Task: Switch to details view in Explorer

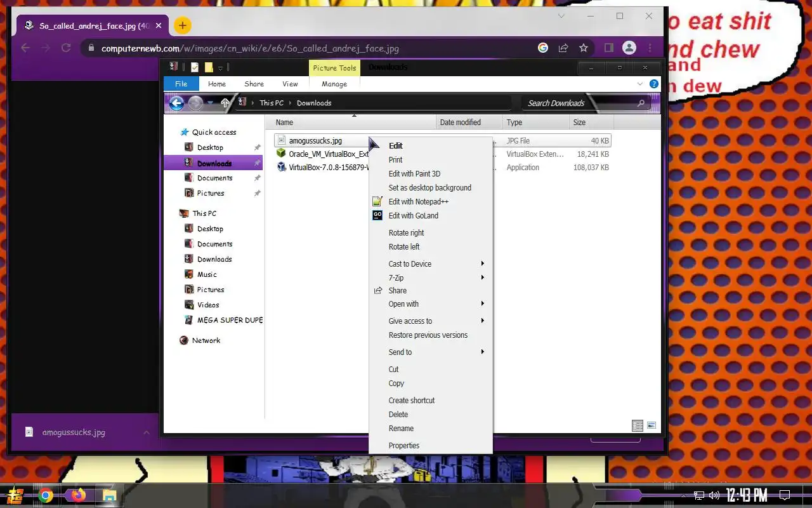Action: (x=638, y=425)
